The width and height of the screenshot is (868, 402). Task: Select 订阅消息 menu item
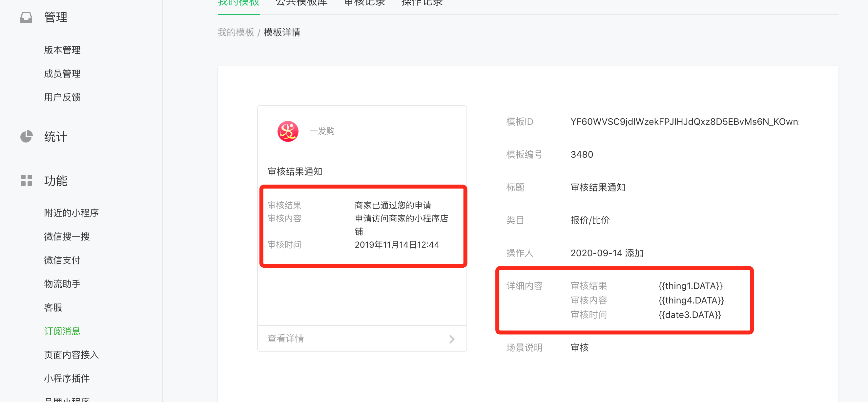62,331
